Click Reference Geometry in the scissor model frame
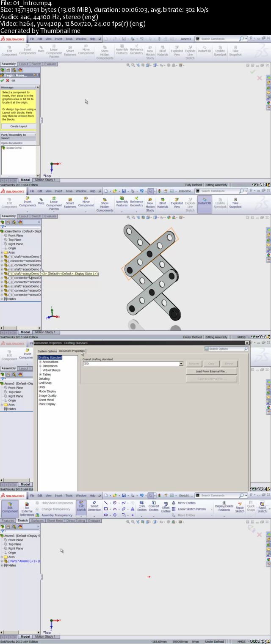271x644 pixels. coord(136,202)
